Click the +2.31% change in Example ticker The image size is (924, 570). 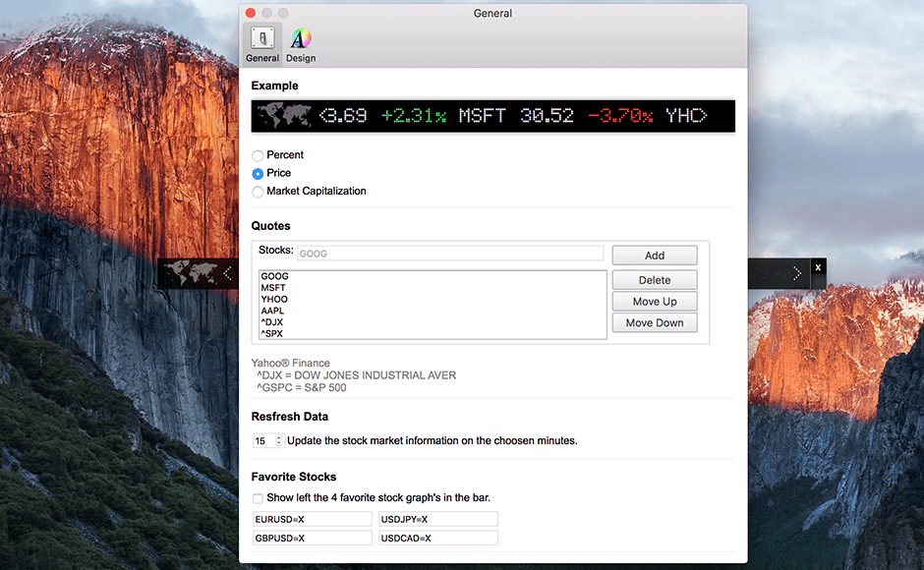[x=414, y=116]
